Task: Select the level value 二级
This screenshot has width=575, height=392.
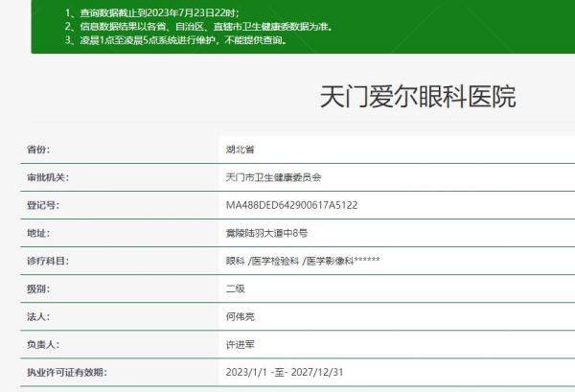Action: coord(234,288)
